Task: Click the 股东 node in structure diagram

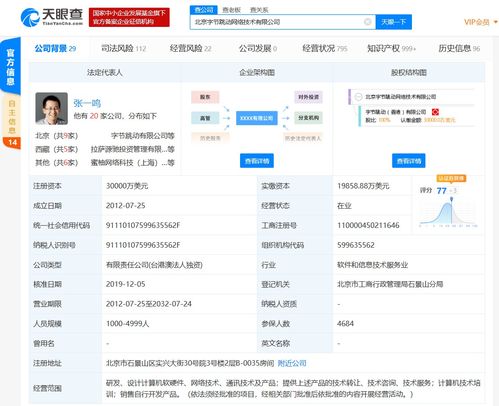Action: (x=205, y=97)
